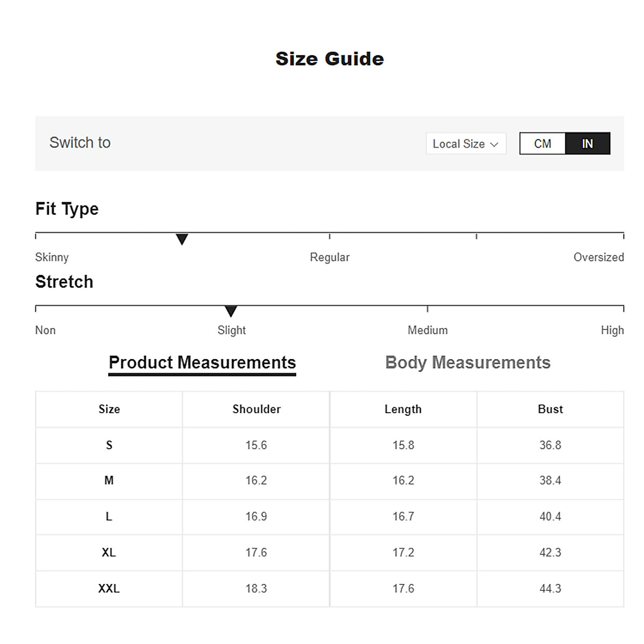Screen dimensions: 644x644
Task: Switch units to CM
Action: (x=543, y=144)
